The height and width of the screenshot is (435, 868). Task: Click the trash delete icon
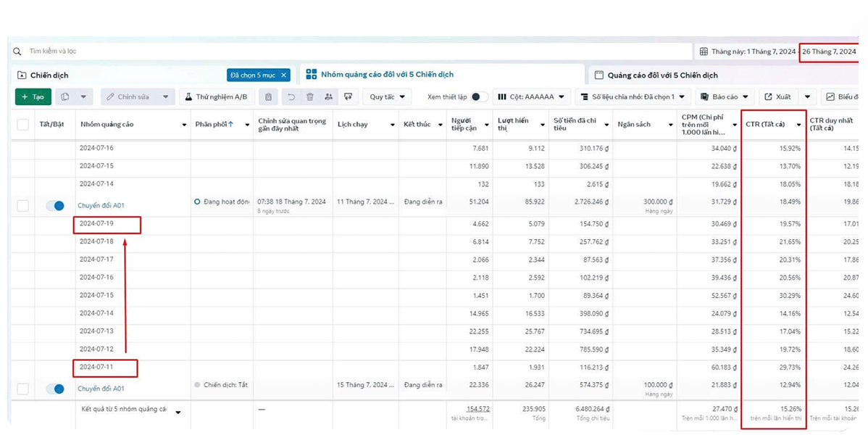pyautogui.click(x=310, y=96)
